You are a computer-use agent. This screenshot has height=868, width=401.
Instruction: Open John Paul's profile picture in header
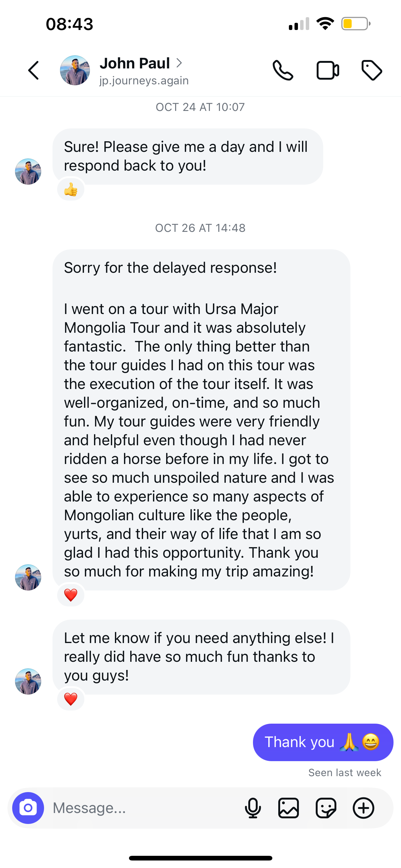[75, 70]
